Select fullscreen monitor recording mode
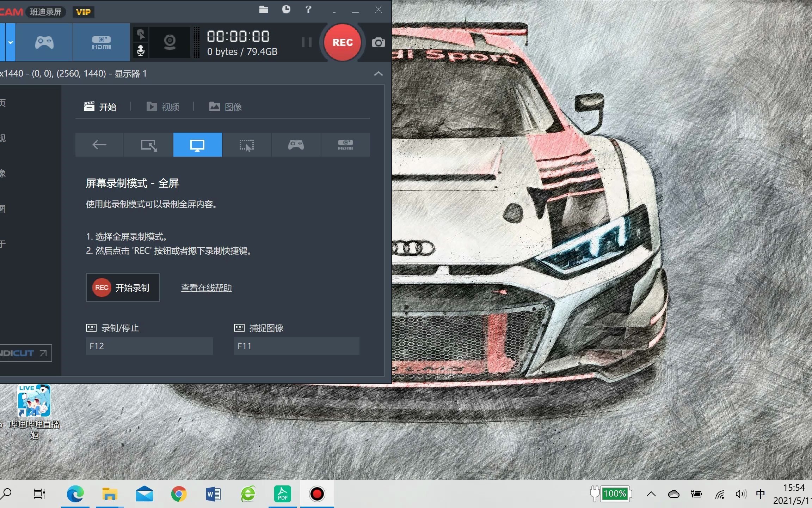The height and width of the screenshot is (508, 812). (x=197, y=145)
